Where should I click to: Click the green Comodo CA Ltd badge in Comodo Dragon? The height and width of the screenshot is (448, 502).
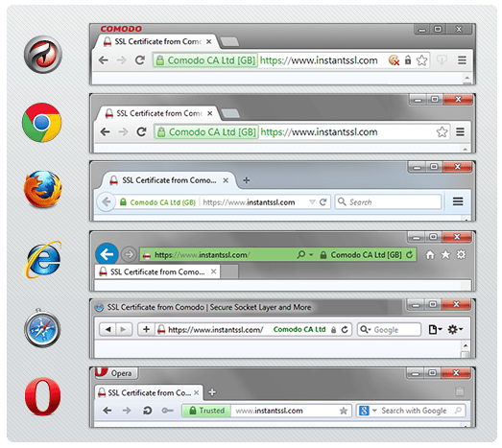click(205, 60)
